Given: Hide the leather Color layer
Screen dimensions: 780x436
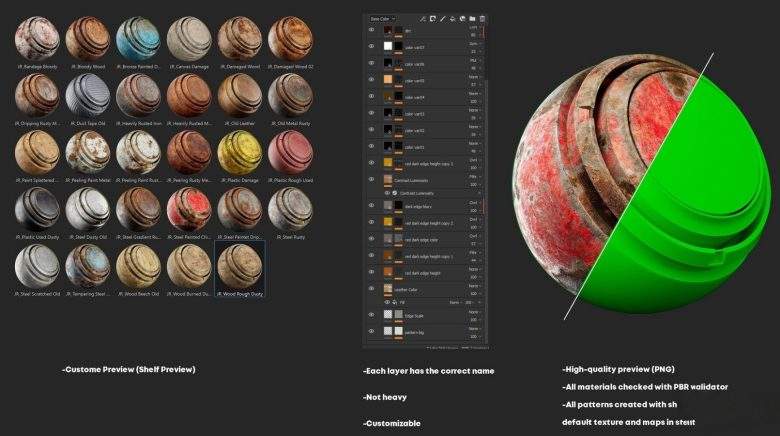Looking at the screenshot, I should (371, 290).
